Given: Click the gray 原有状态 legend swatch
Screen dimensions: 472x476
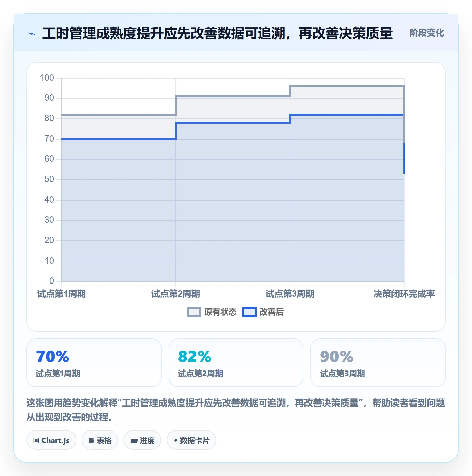Looking at the screenshot, I should [x=194, y=312].
